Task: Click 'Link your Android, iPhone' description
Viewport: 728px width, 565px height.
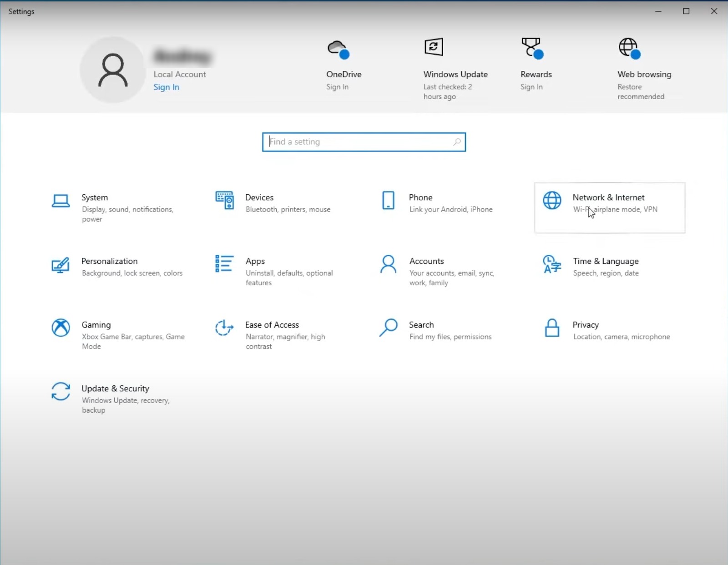Action: pos(451,209)
